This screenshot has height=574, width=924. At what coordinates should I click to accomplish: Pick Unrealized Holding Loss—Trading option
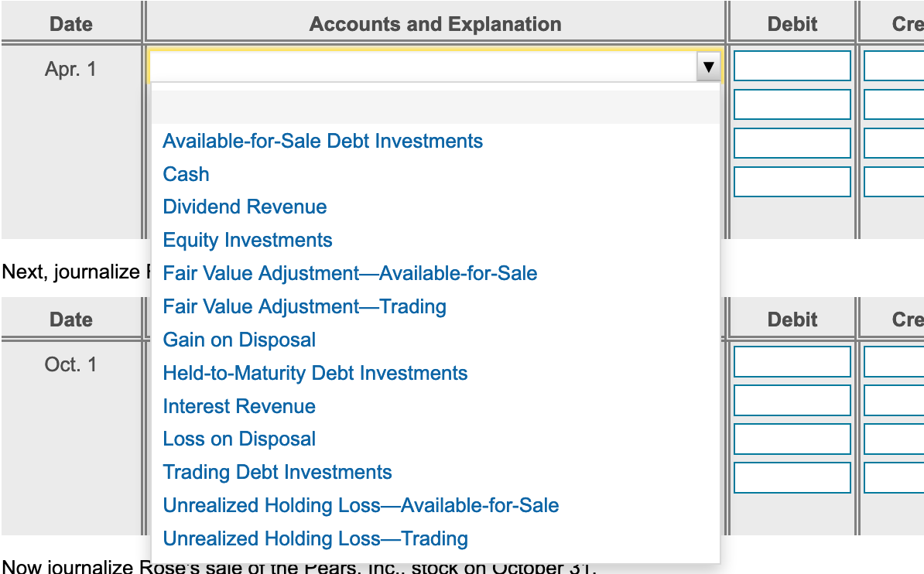[x=315, y=539]
